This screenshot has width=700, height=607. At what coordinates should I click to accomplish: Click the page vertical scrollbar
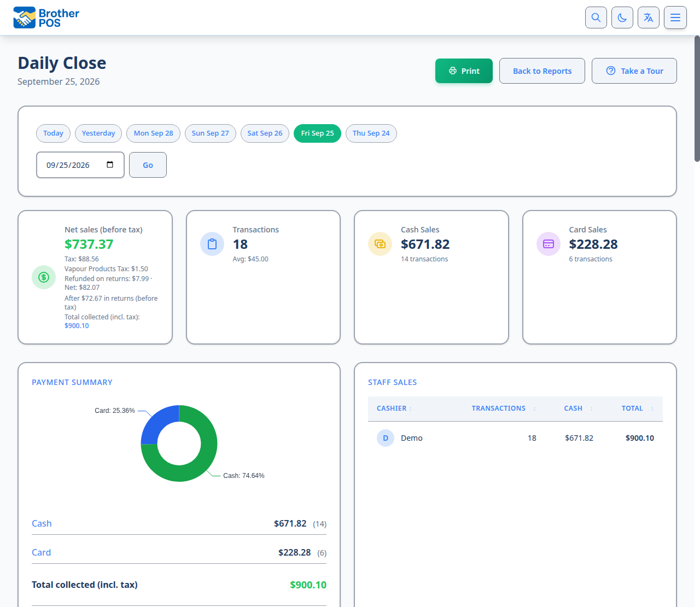pos(697,98)
